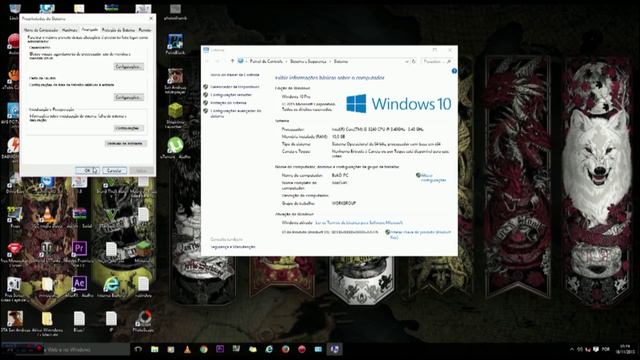Open Segurança e Manutenção link
This screenshot has width=640, height=360.
pyautogui.click(x=233, y=247)
